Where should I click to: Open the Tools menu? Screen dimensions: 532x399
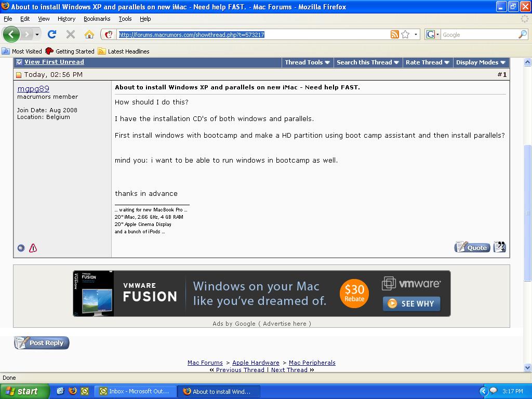[x=125, y=19]
